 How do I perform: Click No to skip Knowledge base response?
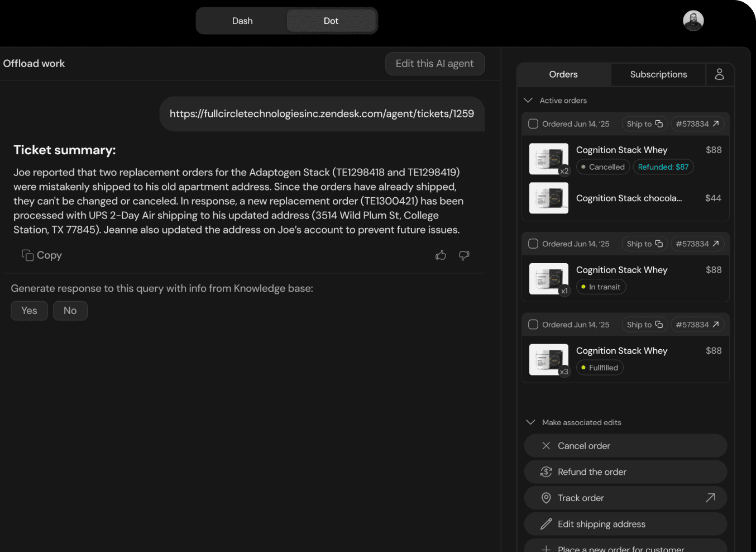pyautogui.click(x=70, y=311)
